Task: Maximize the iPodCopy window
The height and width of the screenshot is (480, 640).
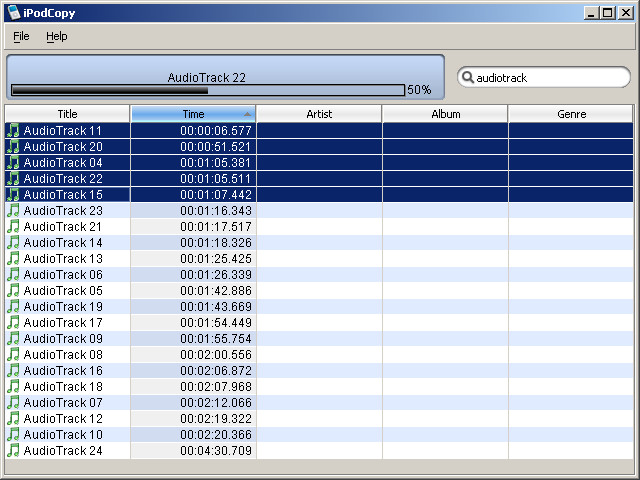Action: pos(608,13)
